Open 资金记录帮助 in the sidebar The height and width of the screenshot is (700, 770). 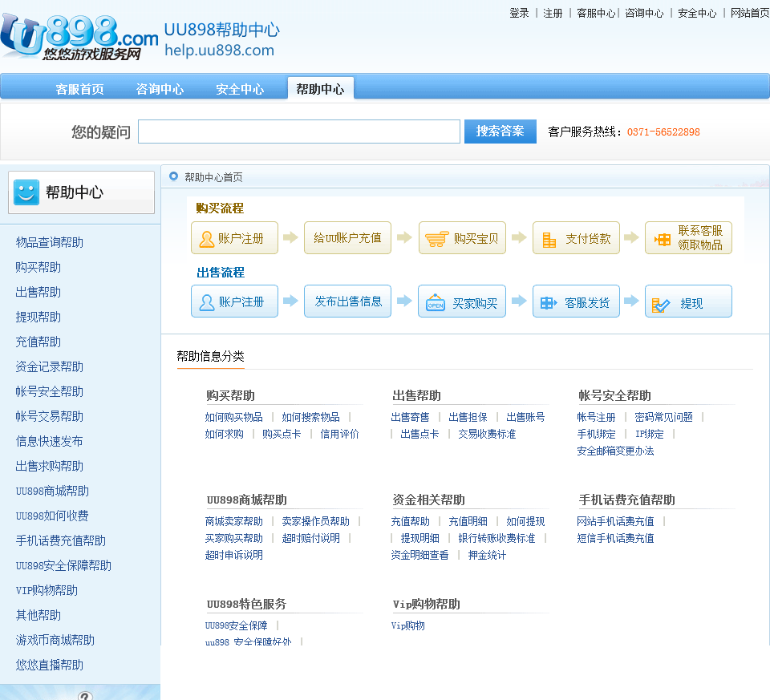[x=50, y=366]
